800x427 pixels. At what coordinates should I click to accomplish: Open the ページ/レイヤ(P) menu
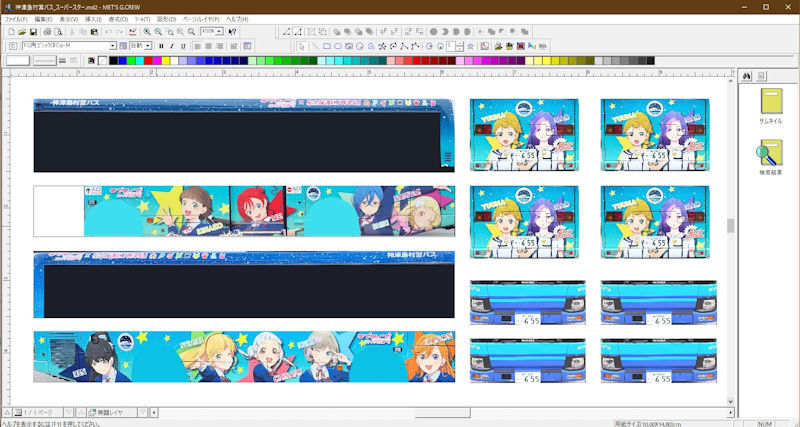(201, 19)
